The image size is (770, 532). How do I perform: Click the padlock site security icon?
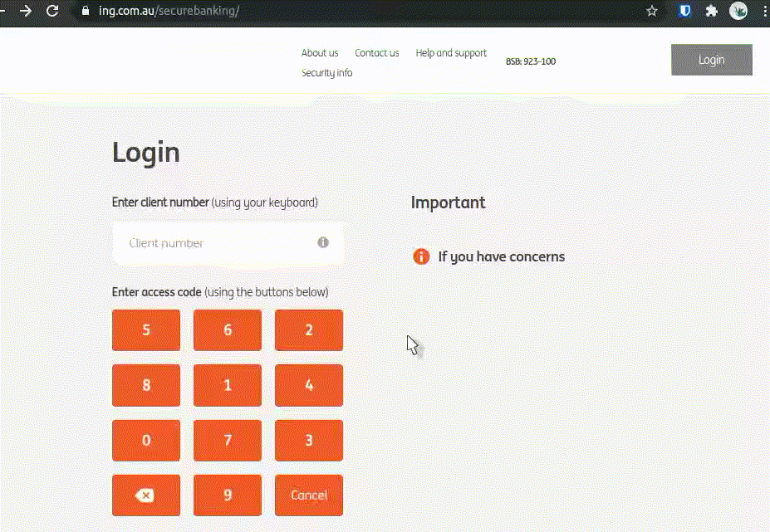point(84,12)
